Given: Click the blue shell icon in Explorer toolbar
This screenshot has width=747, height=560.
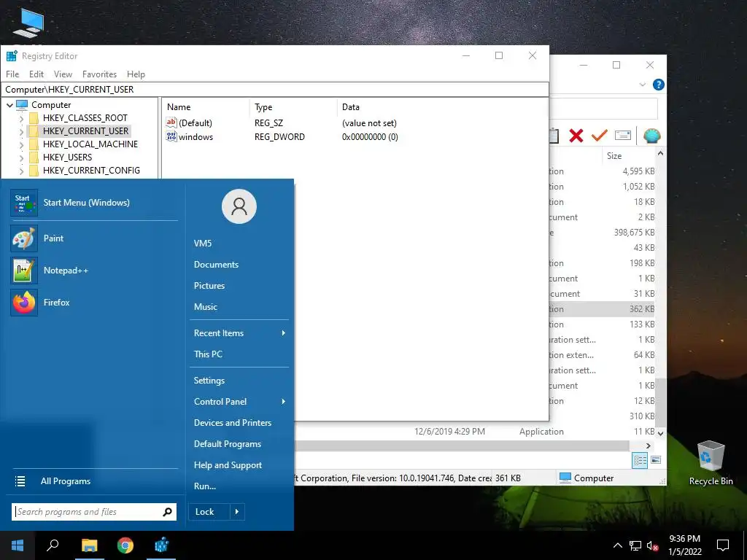Looking at the screenshot, I should (x=651, y=136).
